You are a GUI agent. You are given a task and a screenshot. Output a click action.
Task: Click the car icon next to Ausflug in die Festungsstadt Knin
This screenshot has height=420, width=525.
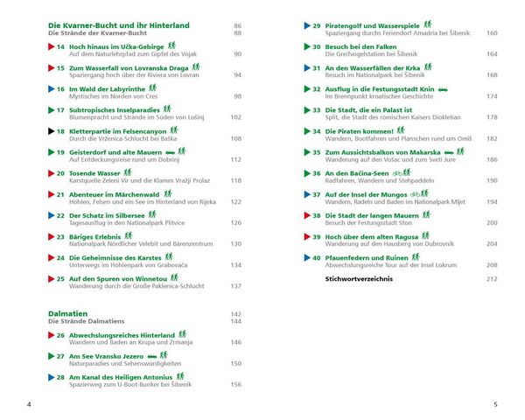coord(443,89)
